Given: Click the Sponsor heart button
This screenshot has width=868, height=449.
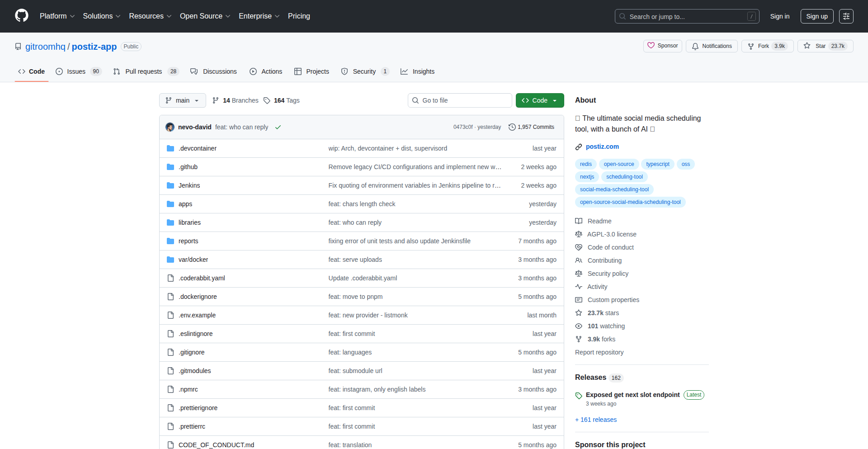Looking at the screenshot, I should coord(662,46).
